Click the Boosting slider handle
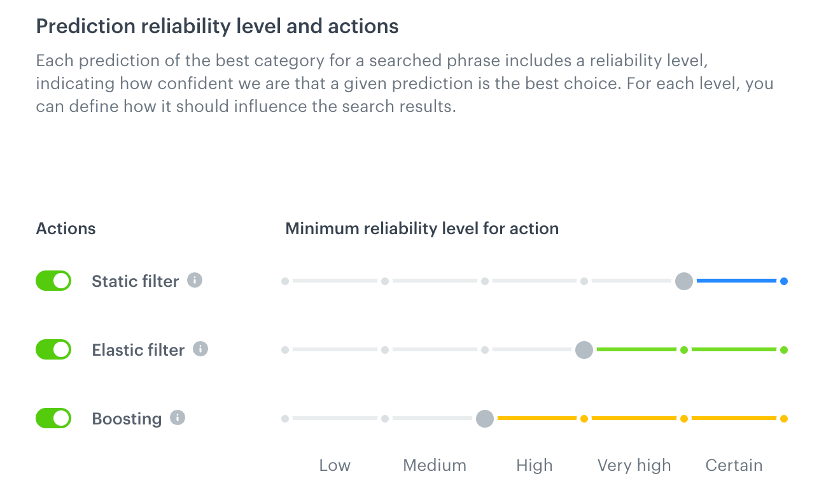 coord(484,419)
